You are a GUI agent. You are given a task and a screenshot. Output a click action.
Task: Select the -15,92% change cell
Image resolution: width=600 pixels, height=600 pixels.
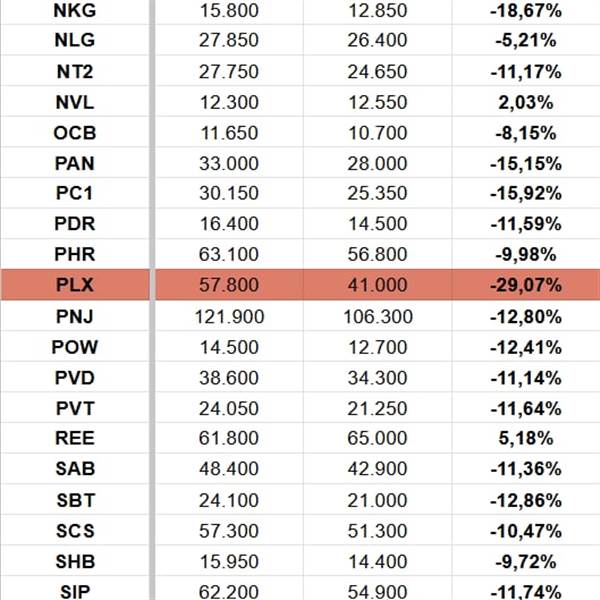[x=524, y=193]
